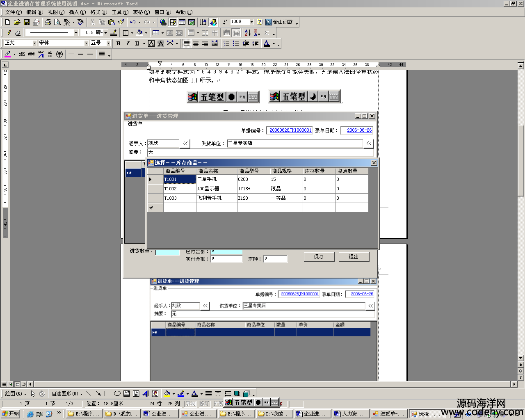The image size is (525, 420).
Task: Activate the Format Painter brush
Action: 121,22
